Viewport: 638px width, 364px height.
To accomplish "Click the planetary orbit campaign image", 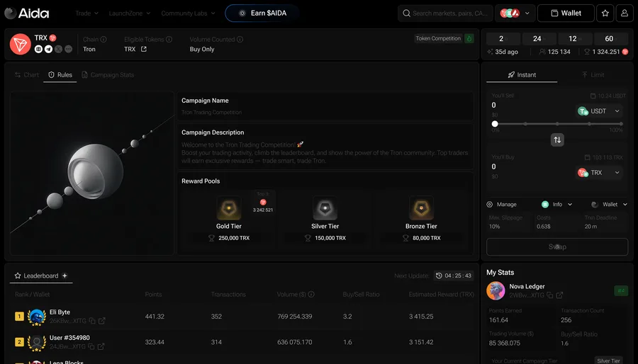I will pyautogui.click(x=92, y=173).
